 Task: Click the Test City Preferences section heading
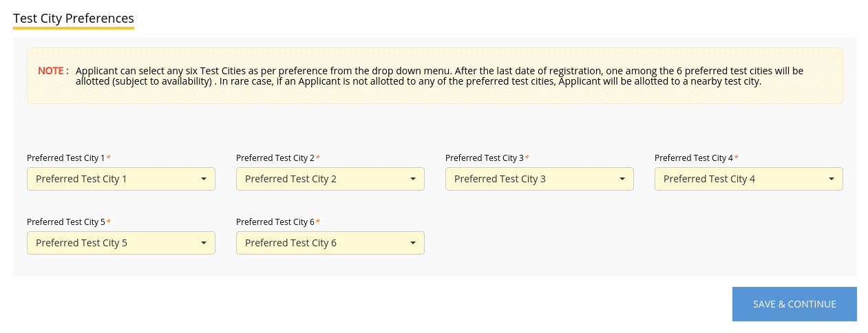tap(74, 19)
